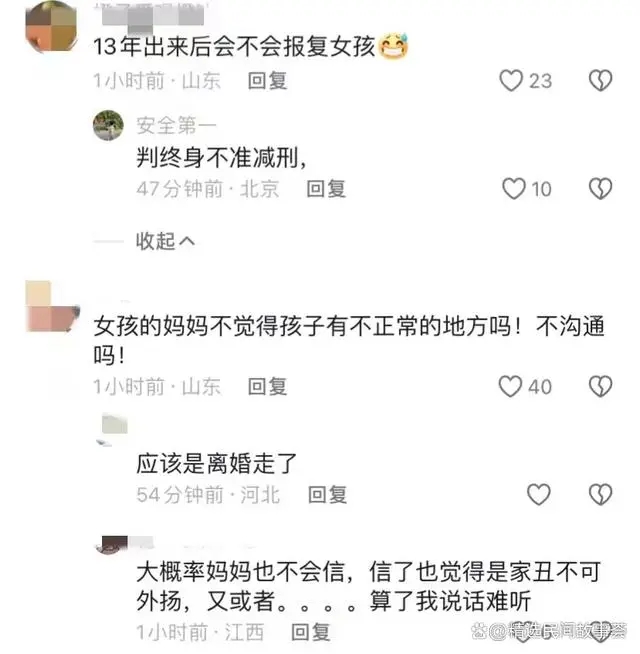The height and width of the screenshot is (654, 640).
Task: Reply to the 河北 user's comment
Action: [328, 495]
